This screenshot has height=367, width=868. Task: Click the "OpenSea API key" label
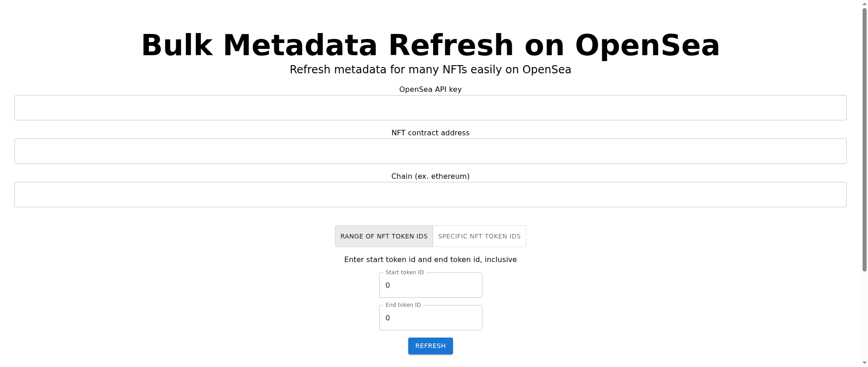click(x=430, y=90)
